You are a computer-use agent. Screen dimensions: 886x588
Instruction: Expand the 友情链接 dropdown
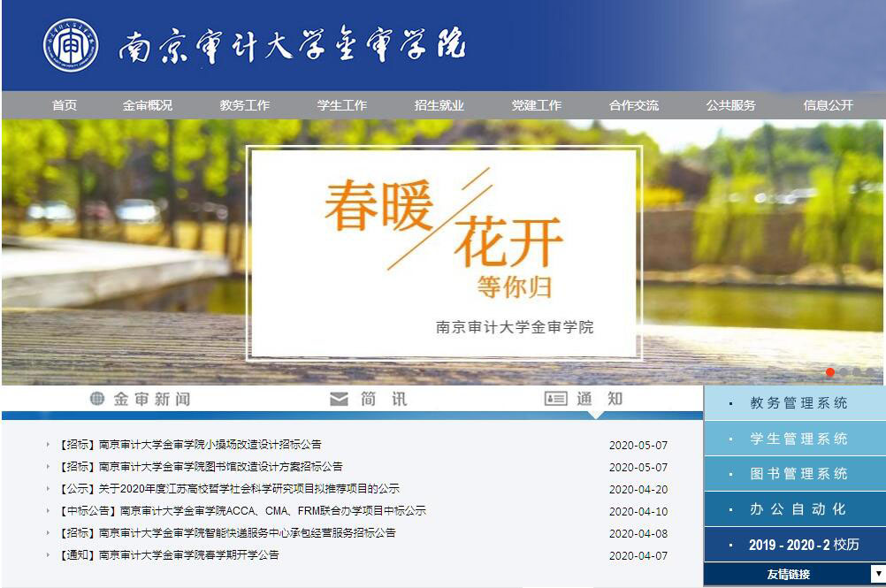click(794, 575)
